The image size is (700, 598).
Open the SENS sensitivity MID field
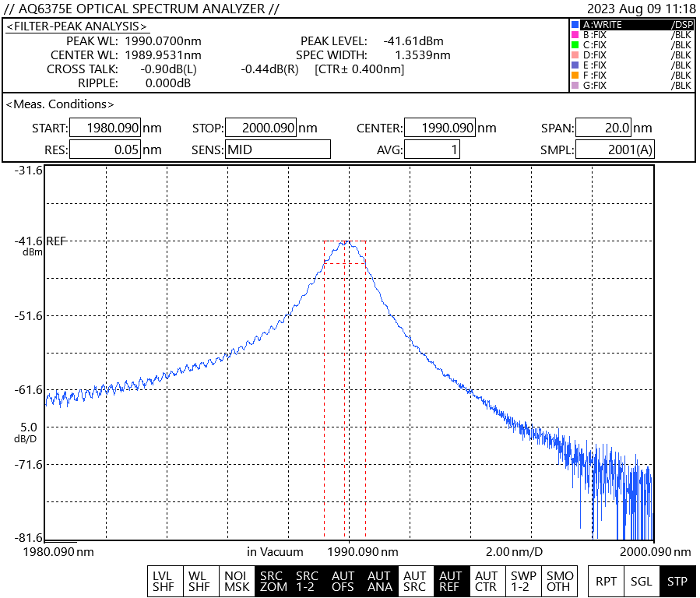click(x=278, y=149)
